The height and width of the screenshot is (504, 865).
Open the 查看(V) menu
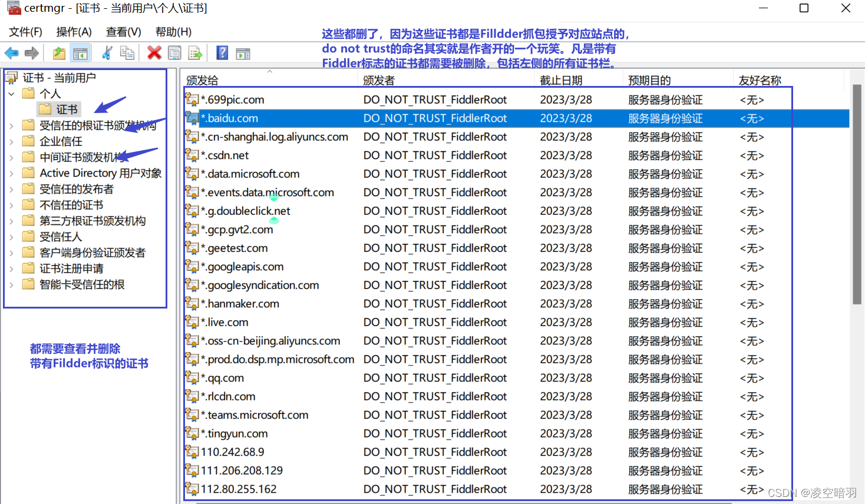(x=124, y=32)
